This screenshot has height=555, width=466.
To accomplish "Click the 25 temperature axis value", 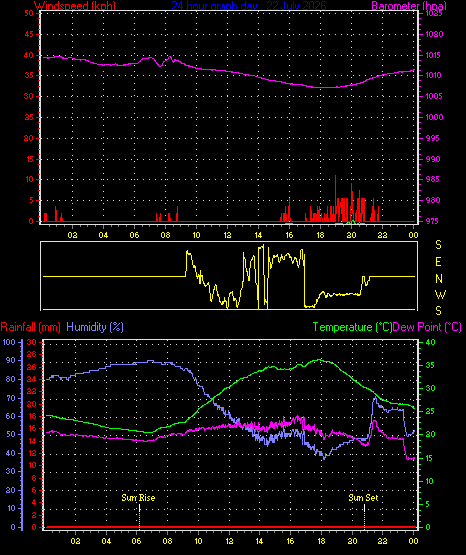I will click(430, 411).
